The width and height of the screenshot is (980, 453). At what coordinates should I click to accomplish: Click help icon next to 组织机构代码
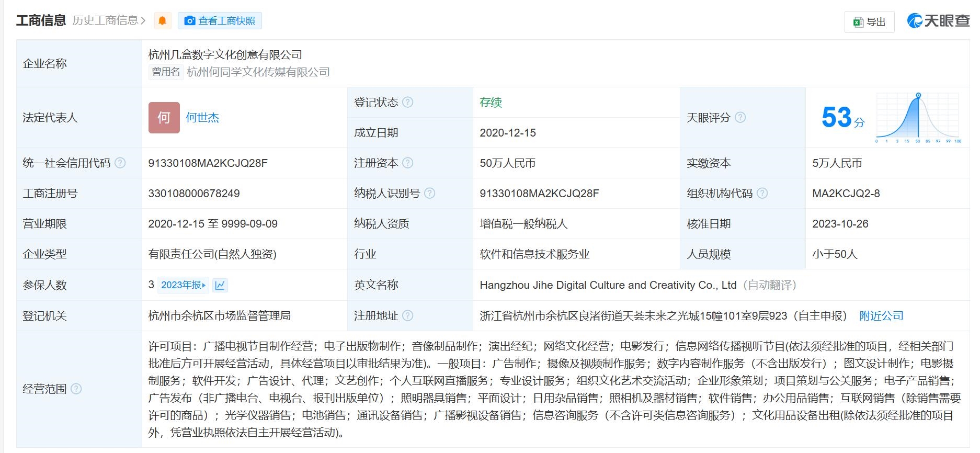(762, 194)
